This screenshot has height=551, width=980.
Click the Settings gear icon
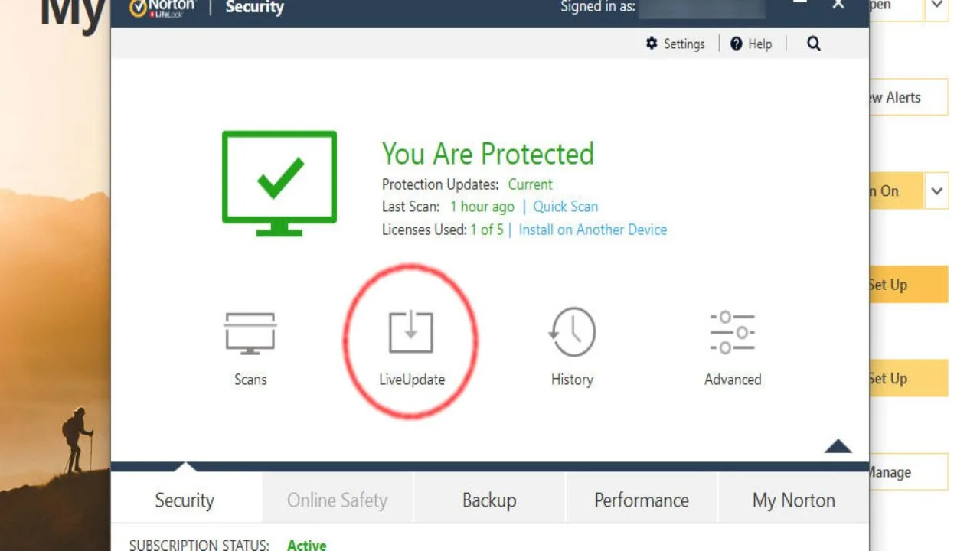point(652,44)
